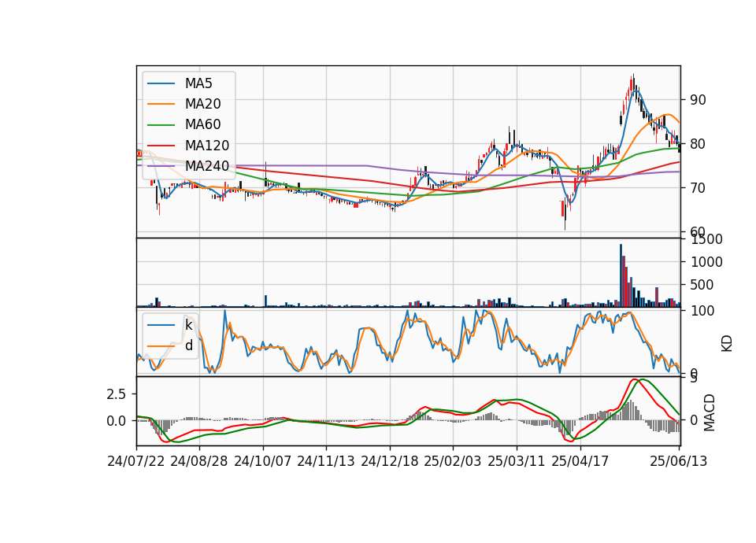Click the 24/11/13 date label
756x543 pixels.
326,462
